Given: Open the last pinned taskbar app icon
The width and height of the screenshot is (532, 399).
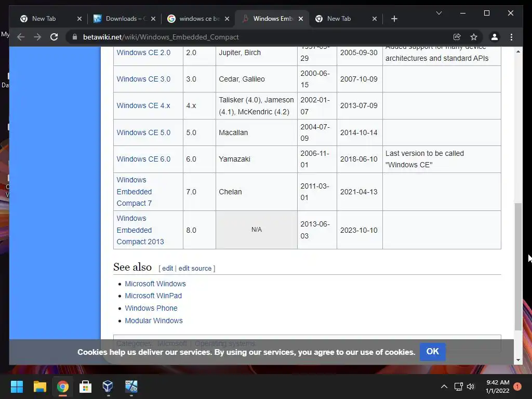Looking at the screenshot, I should click(x=131, y=387).
